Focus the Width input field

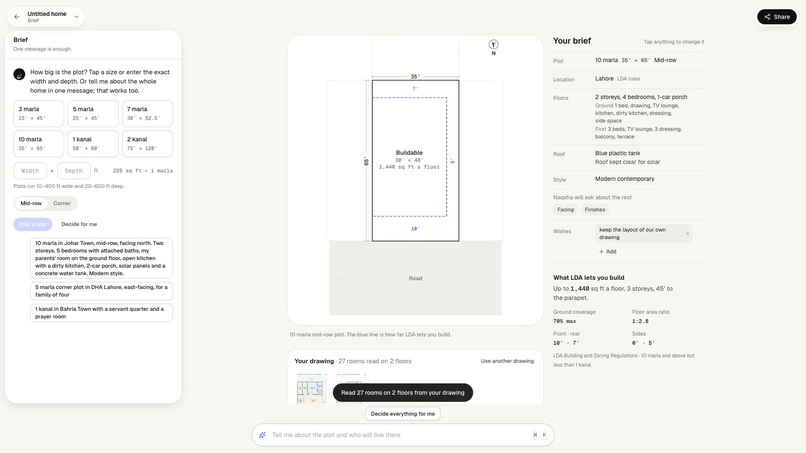click(30, 171)
